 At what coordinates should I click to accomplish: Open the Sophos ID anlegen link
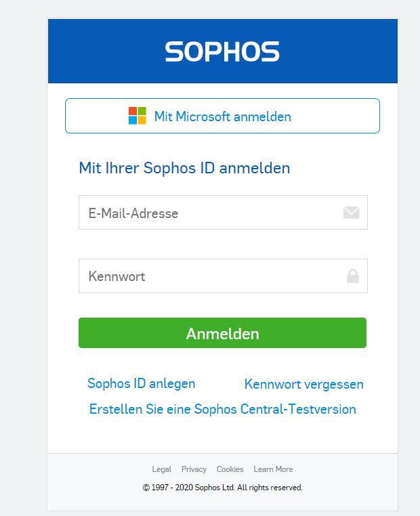coord(141,384)
